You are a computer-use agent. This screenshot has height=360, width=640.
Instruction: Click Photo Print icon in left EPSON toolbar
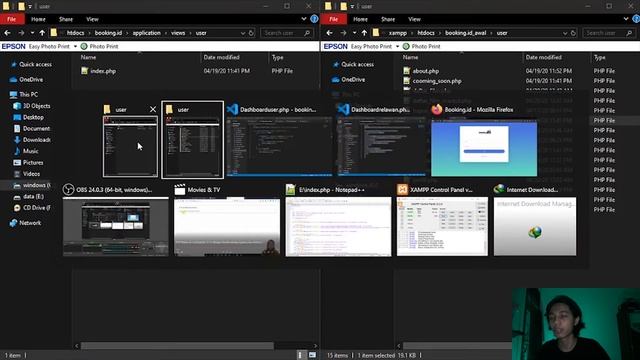tap(84, 46)
